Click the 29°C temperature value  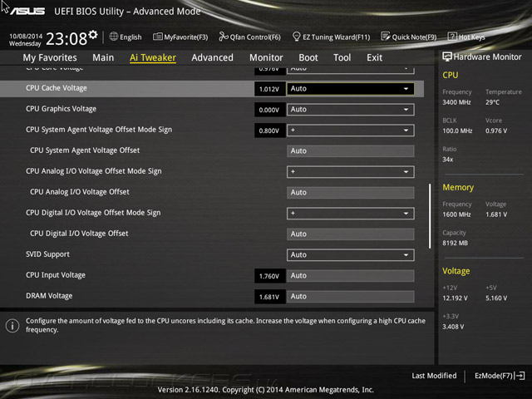pyautogui.click(x=492, y=102)
